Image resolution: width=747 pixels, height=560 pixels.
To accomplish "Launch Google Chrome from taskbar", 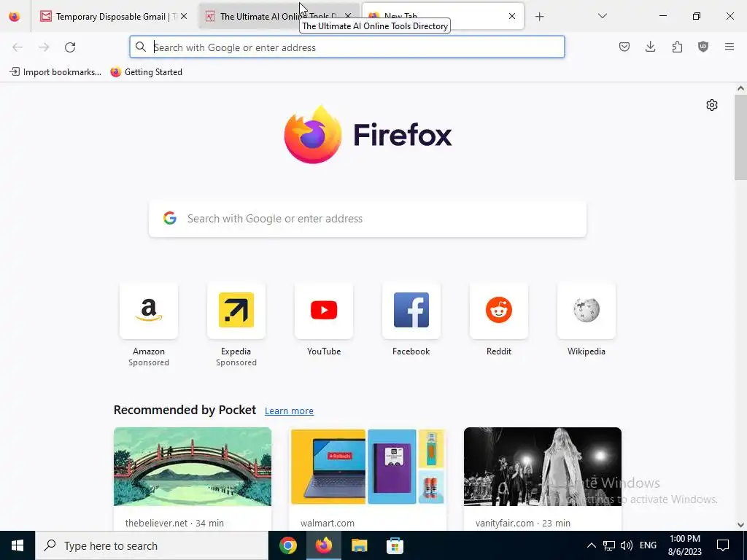I will point(287,545).
